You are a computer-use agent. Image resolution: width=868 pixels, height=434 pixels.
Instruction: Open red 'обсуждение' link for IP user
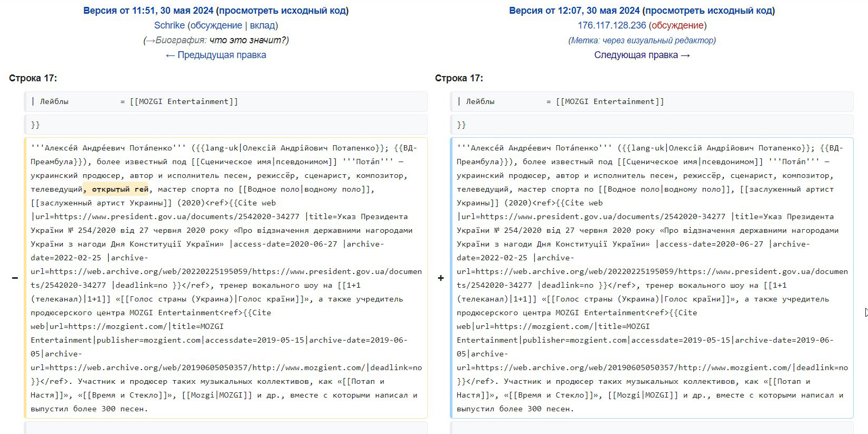click(677, 25)
